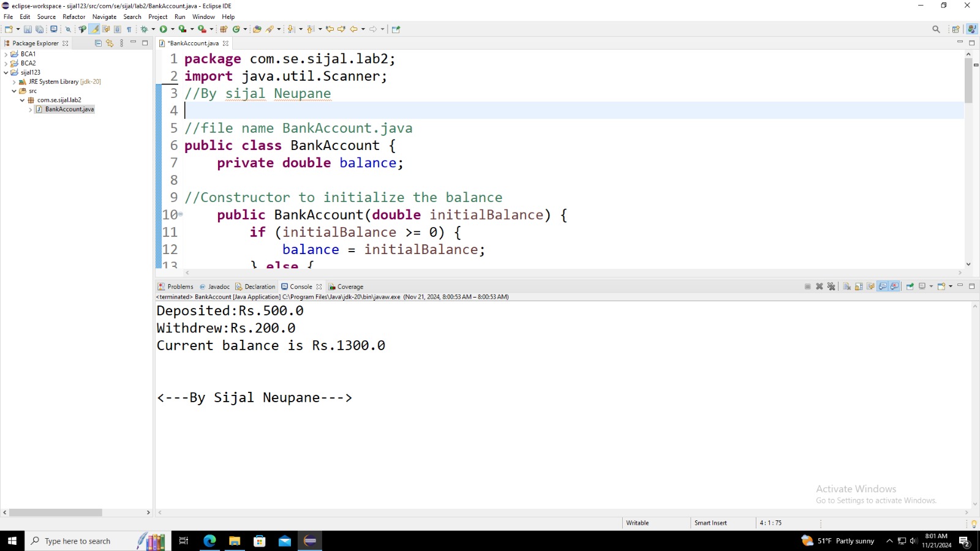Save the current file with Save icon
The image size is (980, 551).
[28, 29]
